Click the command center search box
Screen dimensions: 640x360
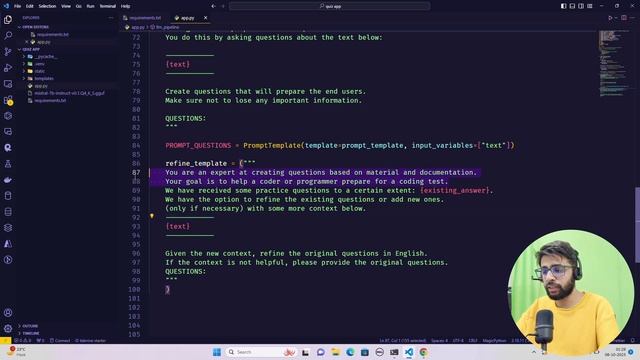click(x=329, y=6)
